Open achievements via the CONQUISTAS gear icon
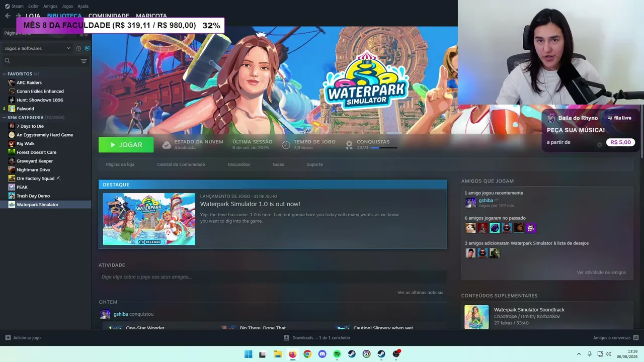644x362 pixels. pos(349,145)
